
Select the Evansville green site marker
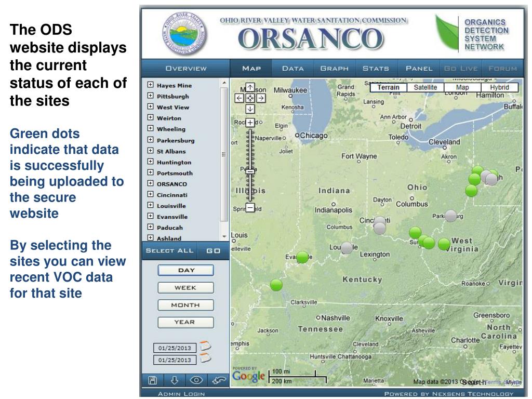click(302, 257)
